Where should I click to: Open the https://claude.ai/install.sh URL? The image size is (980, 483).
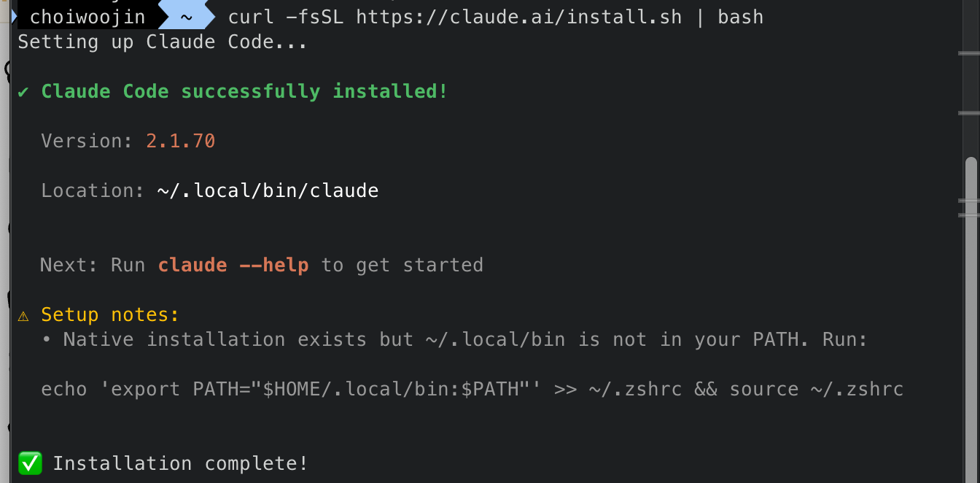[519, 17]
